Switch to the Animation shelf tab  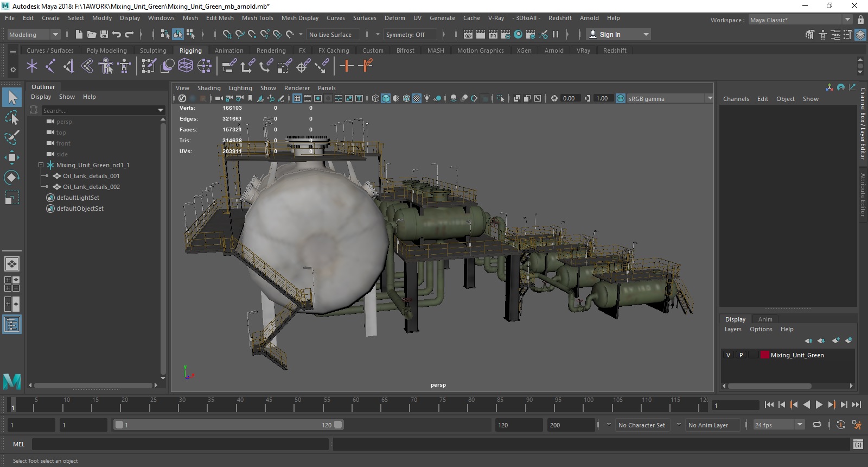click(229, 51)
